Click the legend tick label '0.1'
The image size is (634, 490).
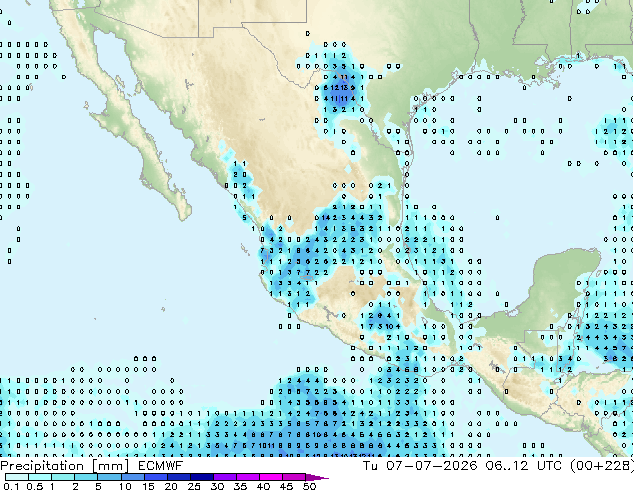pos(12,486)
